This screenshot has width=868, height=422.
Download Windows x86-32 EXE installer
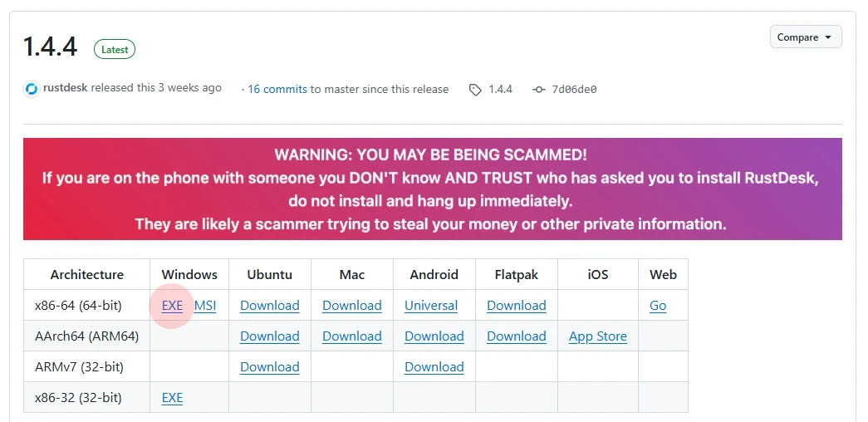[x=172, y=398]
